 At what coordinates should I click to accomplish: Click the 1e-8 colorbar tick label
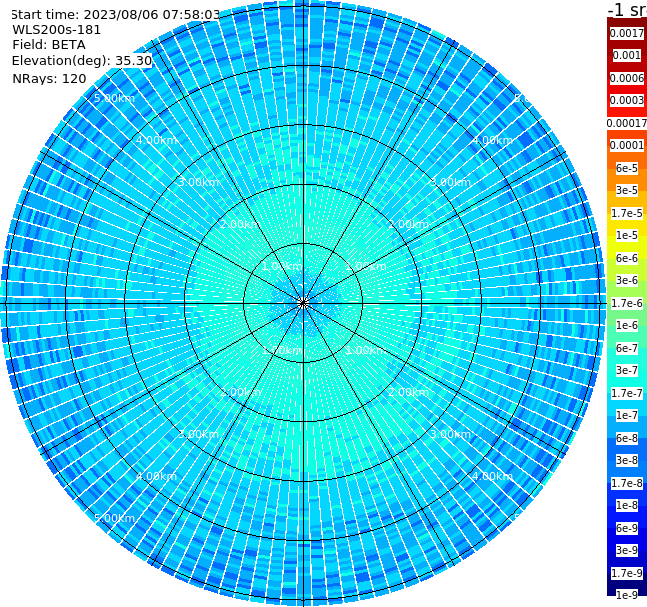click(627, 505)
